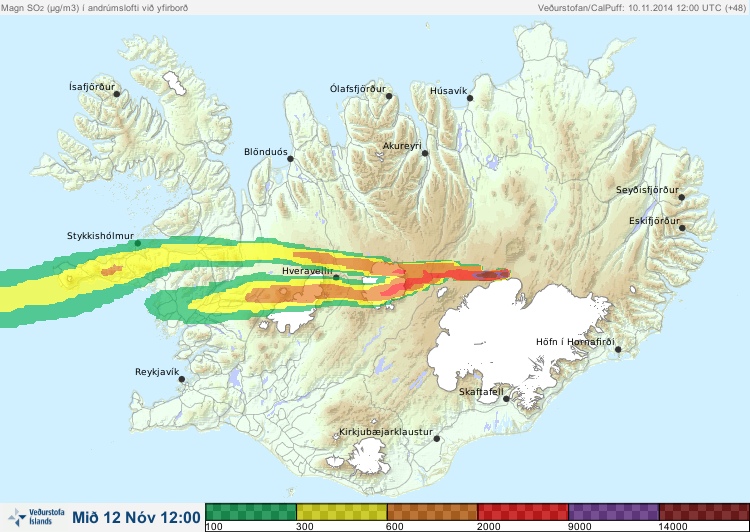
Task: Select the orange 600 legend swatch
Action: [432, 512]
